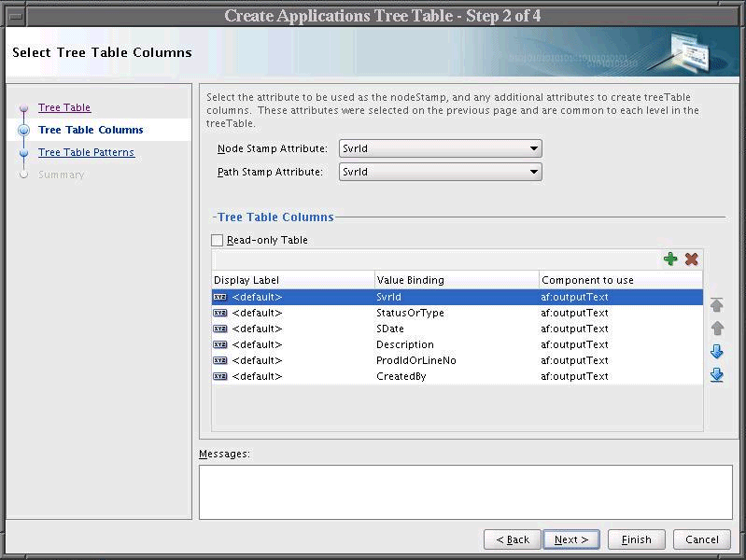Click the Display Label column header
This screenshot has width=746, height=560.
click(x=293, y=280)
